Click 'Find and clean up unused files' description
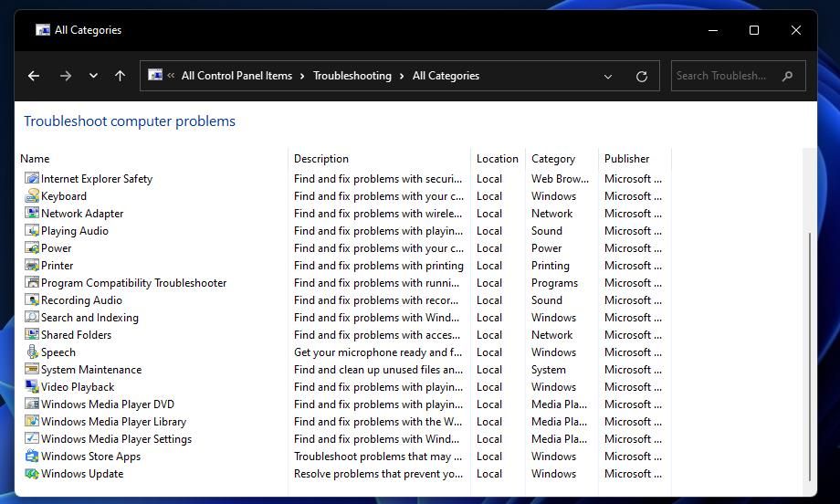The height and width of the screenshot is (504, 840). (378, 370)
